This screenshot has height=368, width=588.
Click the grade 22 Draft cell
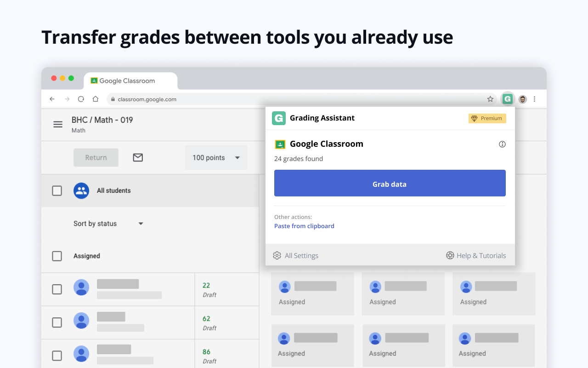[227, 289]
